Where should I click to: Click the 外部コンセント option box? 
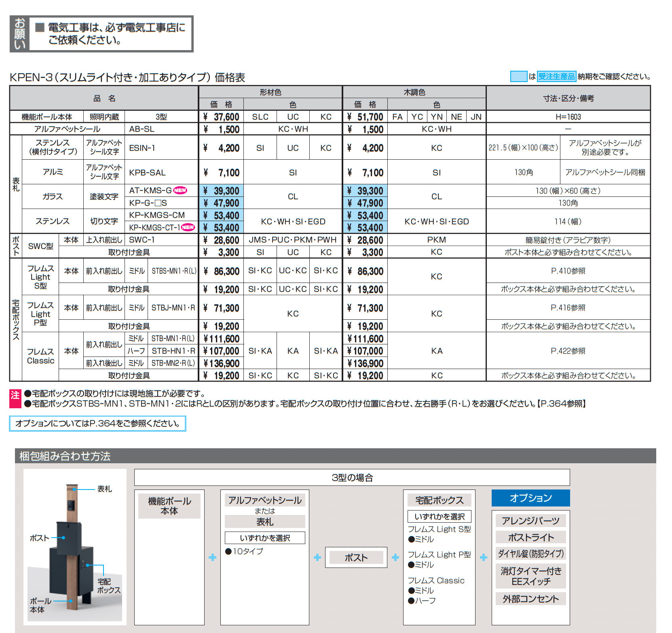click(530, 599)
